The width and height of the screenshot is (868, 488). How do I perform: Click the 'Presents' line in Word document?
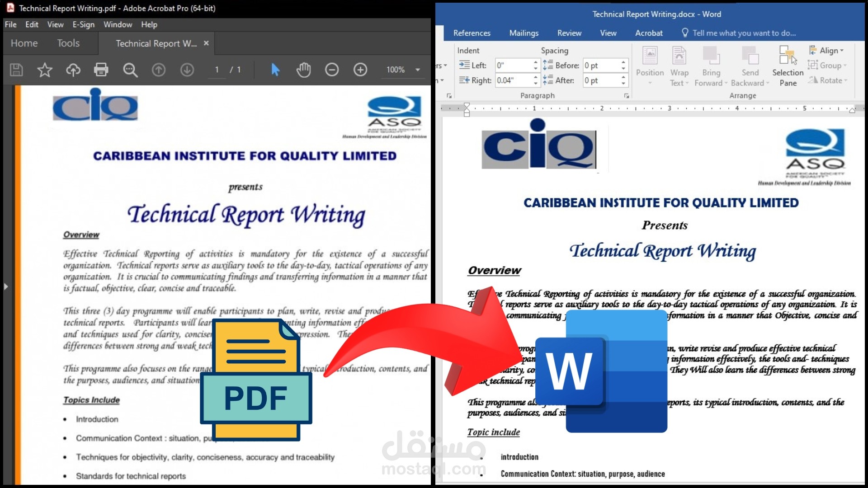click(x=665, y=225)
